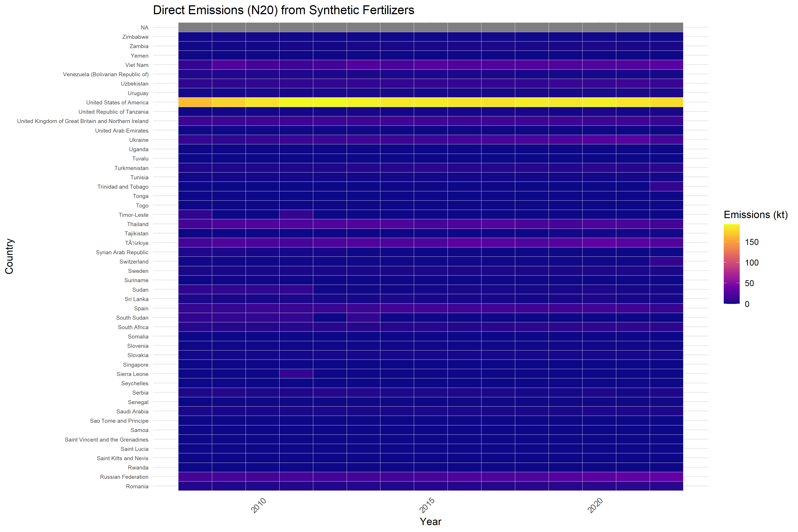The width and height of the screenshot is (798, 532).
Task: Click the 'Singapore' country label
Action: click(136, 365)
